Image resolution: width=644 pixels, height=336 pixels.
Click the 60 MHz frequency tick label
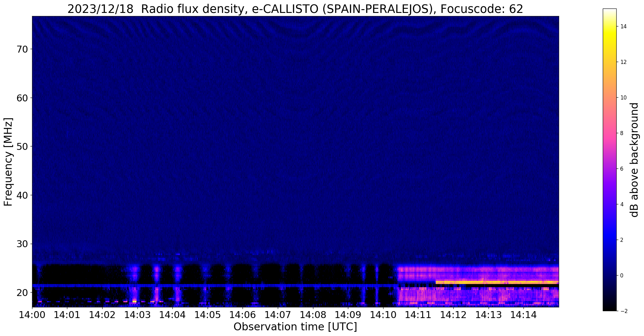click(23, 98)
